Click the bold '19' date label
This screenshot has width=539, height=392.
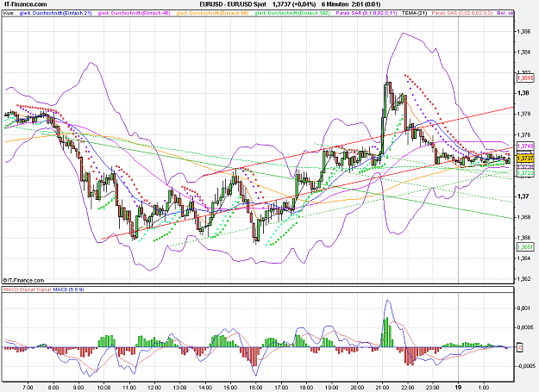pos(458,388)
